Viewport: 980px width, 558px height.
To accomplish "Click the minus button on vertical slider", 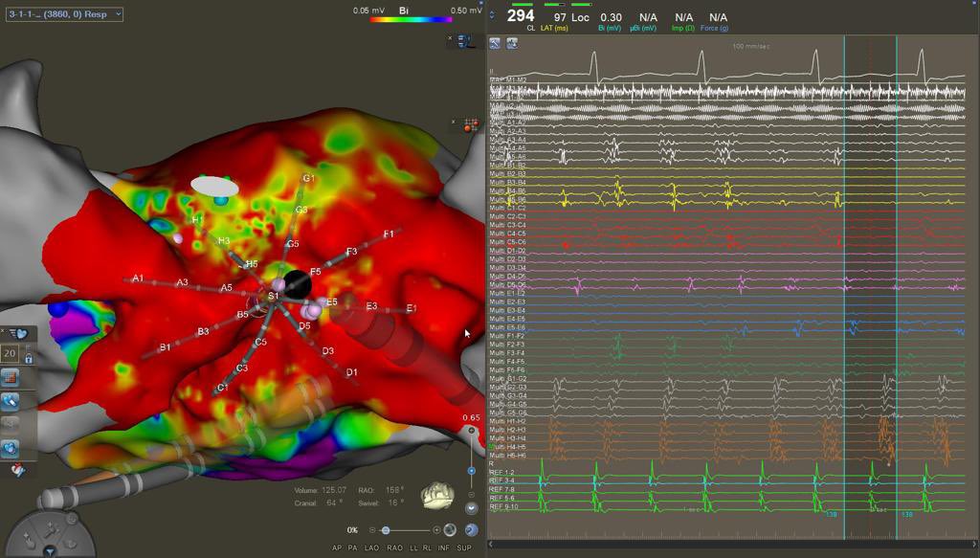I will tap(472, 495).
